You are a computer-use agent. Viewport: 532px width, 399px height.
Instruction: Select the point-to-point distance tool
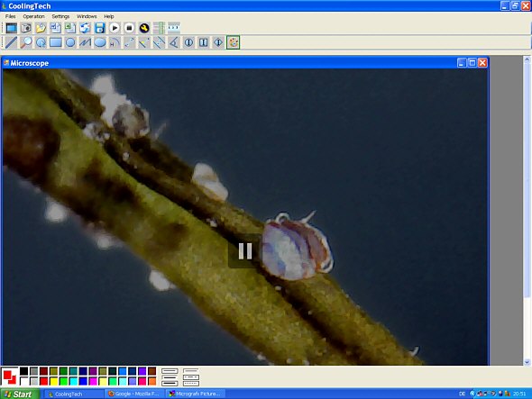pyautogui.click(x=129, y=42)
